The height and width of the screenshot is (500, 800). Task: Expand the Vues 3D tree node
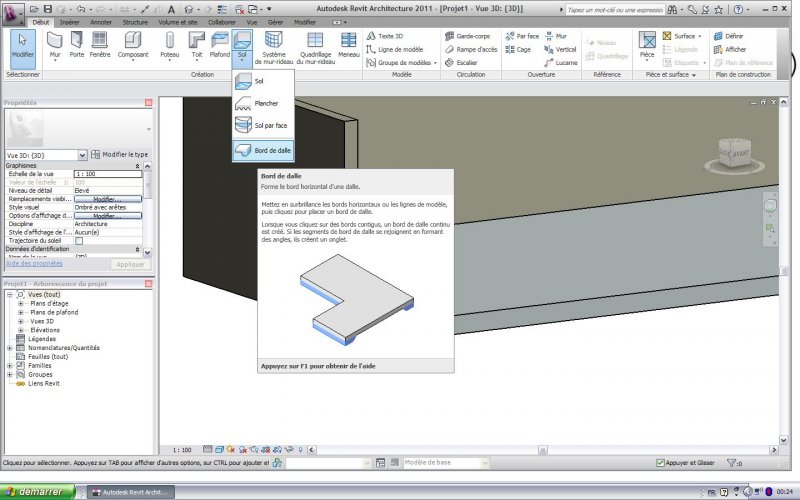(21, 321)
